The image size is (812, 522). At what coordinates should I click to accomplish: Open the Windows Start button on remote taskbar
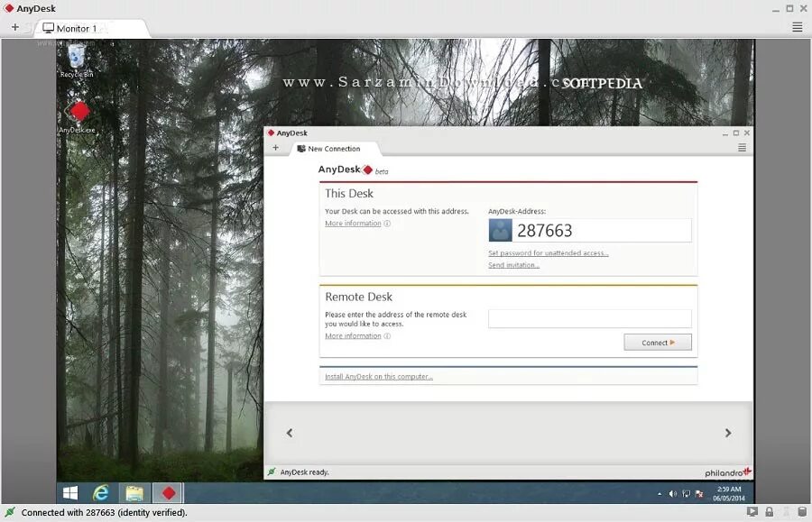click(x=70, y=493)
